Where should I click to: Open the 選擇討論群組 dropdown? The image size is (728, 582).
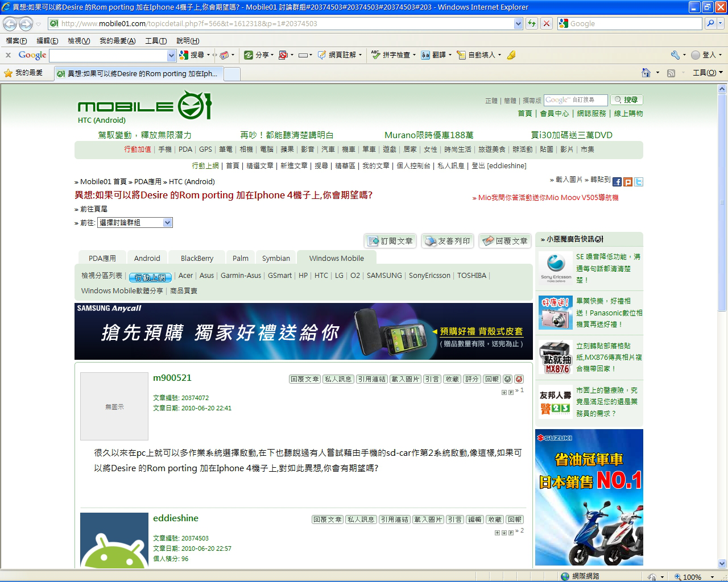tap(135, 223)
